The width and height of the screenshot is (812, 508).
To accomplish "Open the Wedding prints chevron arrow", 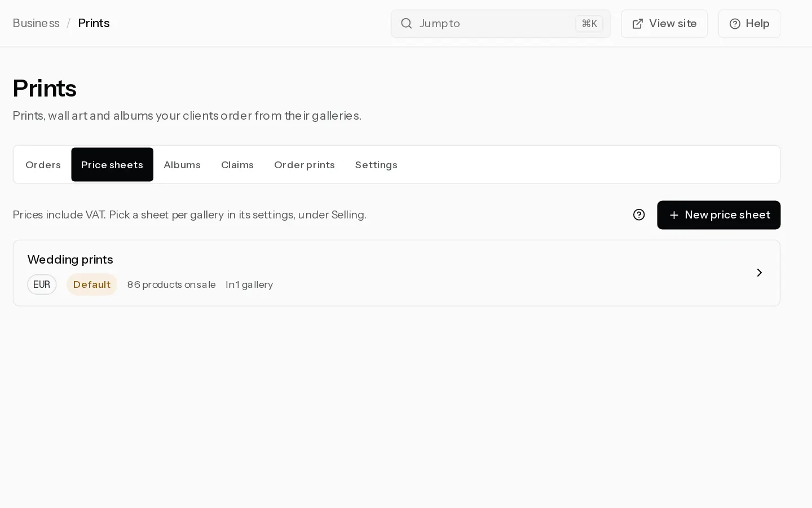I will pos(760,273).
